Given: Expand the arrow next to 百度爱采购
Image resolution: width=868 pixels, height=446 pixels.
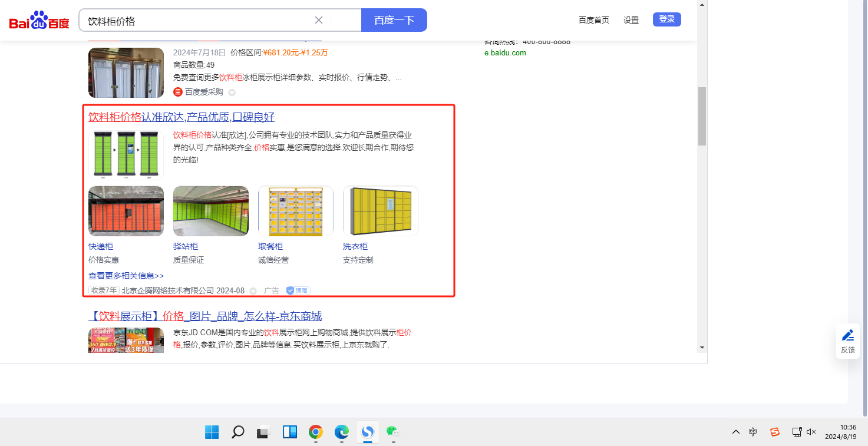Looking at the screenshot, I should tap(232, 92).
